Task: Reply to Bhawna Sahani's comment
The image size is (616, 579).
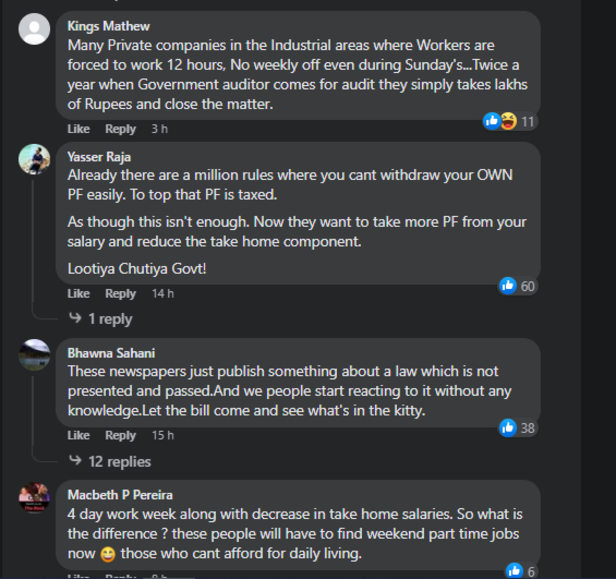Action: [x=120, y=435]
